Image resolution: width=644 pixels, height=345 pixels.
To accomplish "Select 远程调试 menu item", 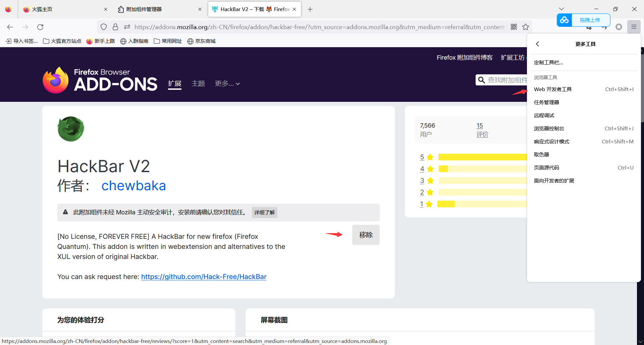I will (x=584, y=116).
